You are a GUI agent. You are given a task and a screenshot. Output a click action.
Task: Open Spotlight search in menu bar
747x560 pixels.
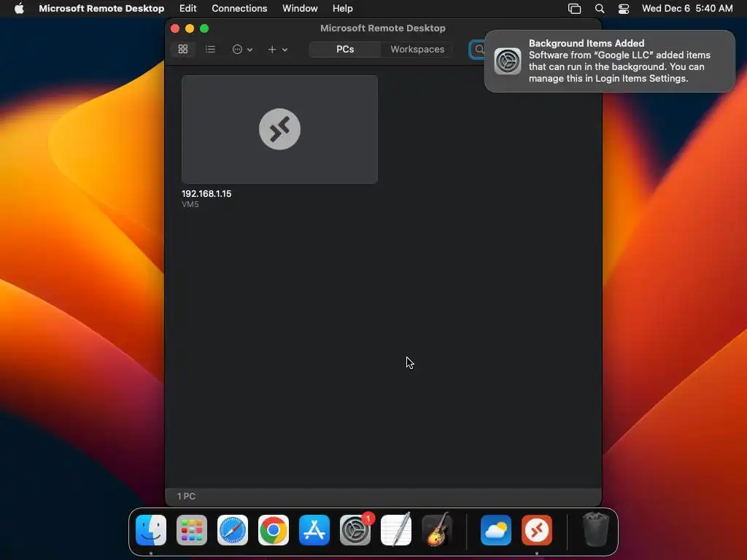point(600,9)
